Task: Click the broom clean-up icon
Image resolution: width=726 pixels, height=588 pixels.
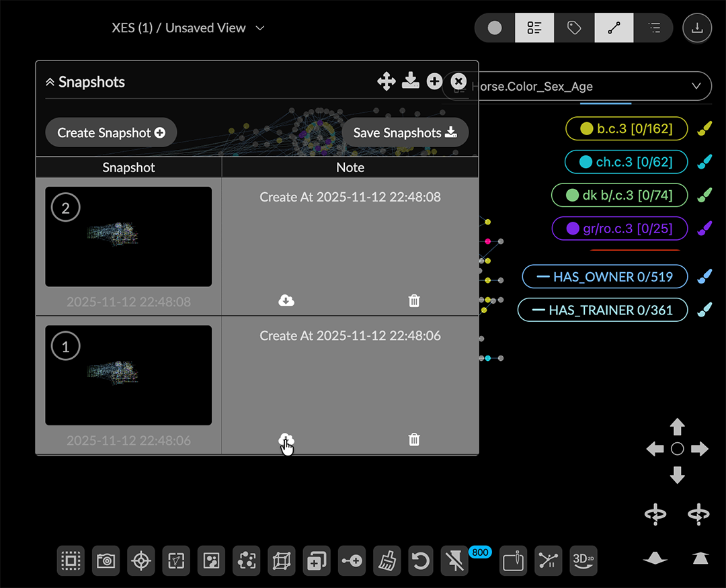Action: [386, 560]
